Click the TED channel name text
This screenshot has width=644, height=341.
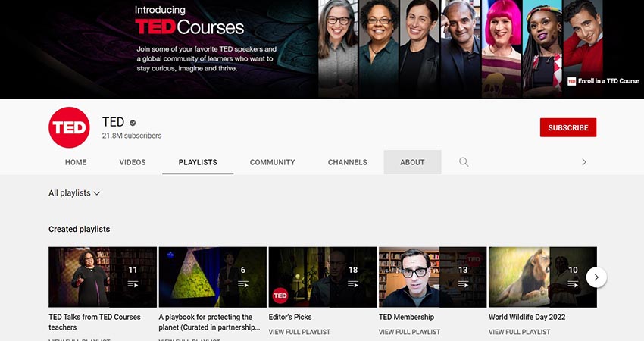click(114, 122)
